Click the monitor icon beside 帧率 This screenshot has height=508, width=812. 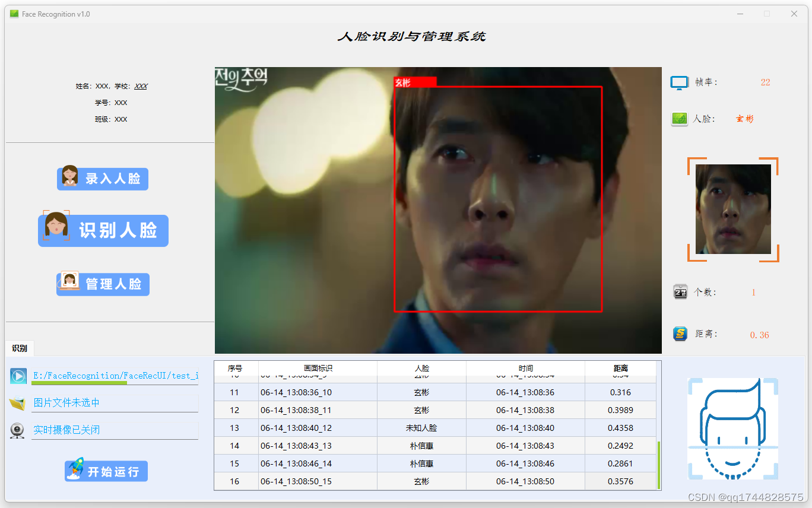(679, 82)
